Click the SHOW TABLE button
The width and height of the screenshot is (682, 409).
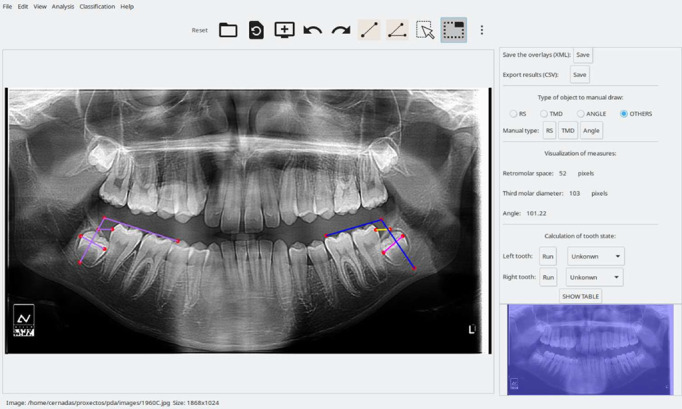[x=581, y=296]
